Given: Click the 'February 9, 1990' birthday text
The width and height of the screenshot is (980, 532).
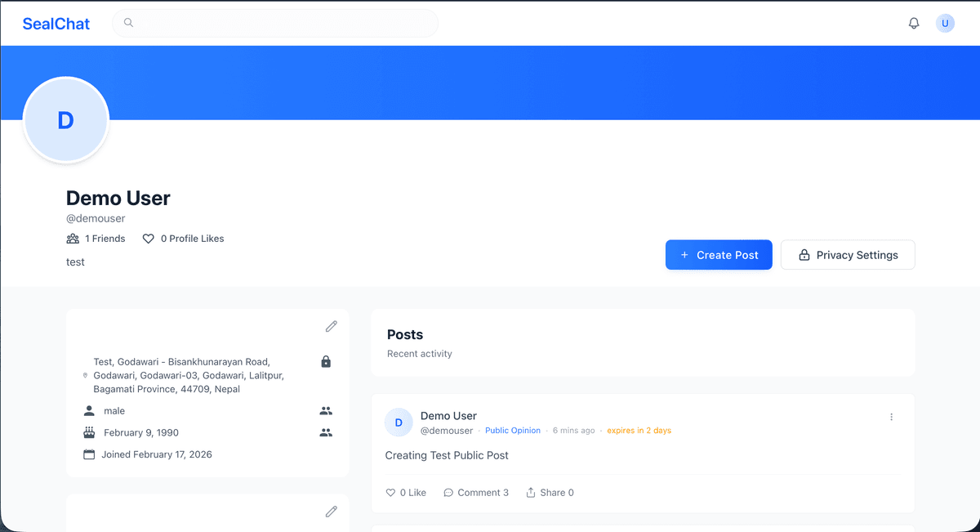Looking at the screenshot, I should coord(141,432).
